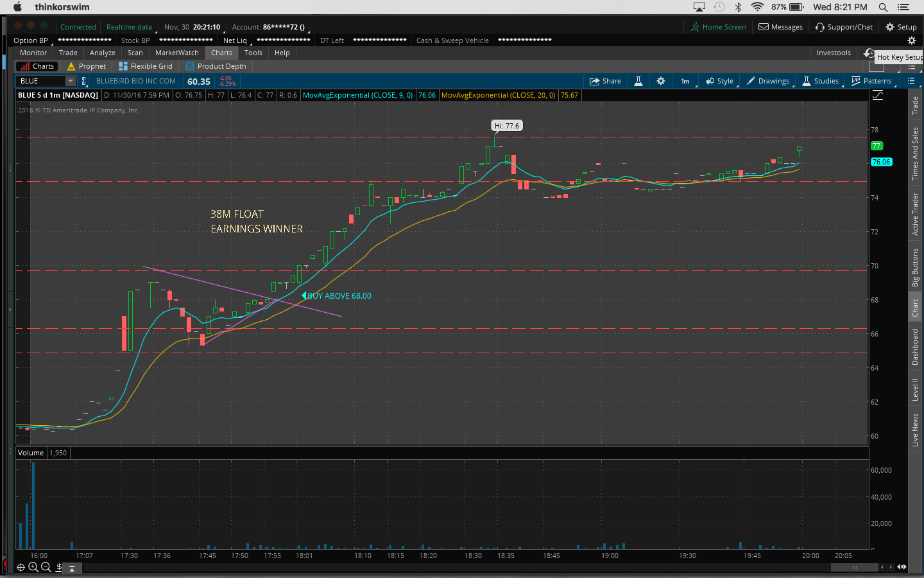The width and height of the screenshot is (924, 578).
Task: Activate the crosshair pan tool
Action: tap(21, 567)
